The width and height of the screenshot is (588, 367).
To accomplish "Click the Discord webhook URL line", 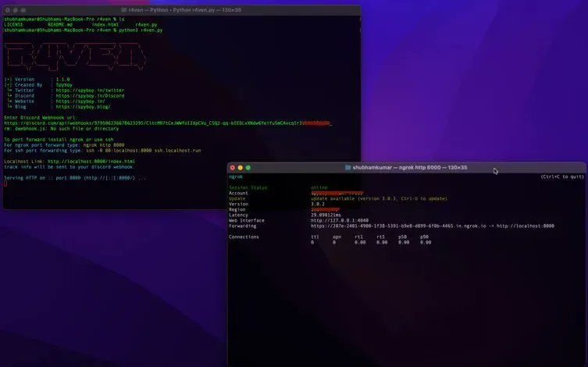I will point(168,123).
